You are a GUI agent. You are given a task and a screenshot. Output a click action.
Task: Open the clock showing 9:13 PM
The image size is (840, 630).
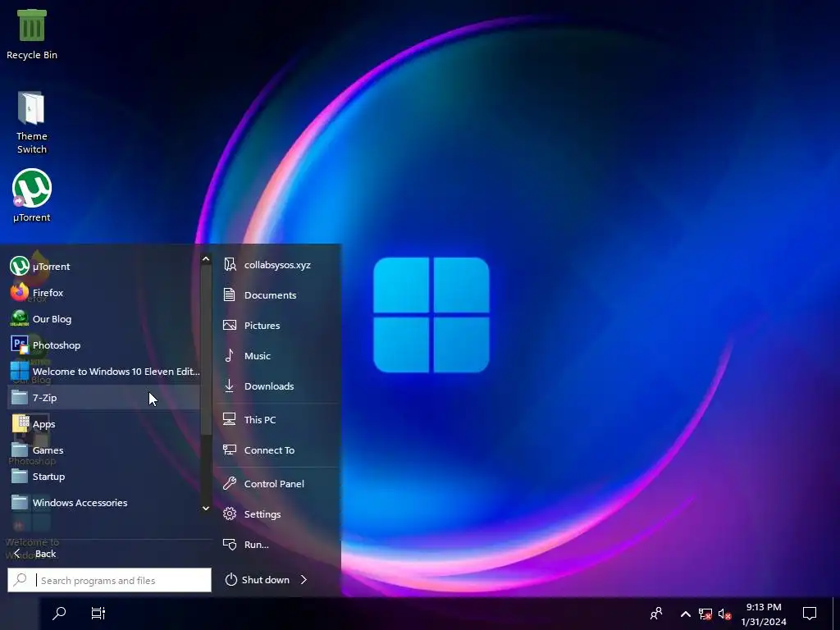tap(764, 614)
